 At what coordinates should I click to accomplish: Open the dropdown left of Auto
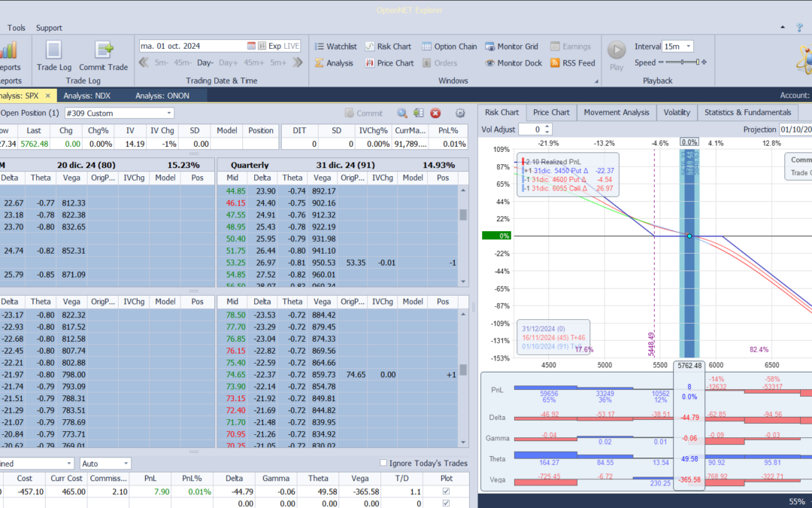(x=69, y=464)
